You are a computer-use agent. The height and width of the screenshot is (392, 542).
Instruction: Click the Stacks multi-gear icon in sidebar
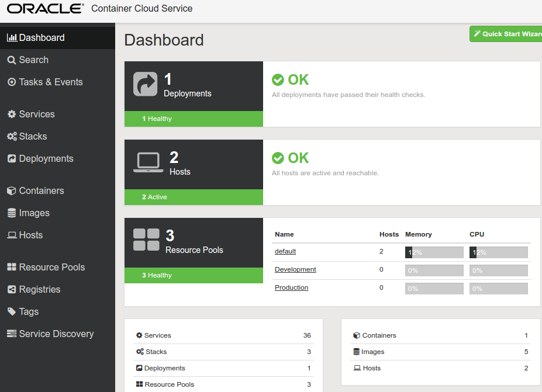pyautogui.click(x=12, y=137)
